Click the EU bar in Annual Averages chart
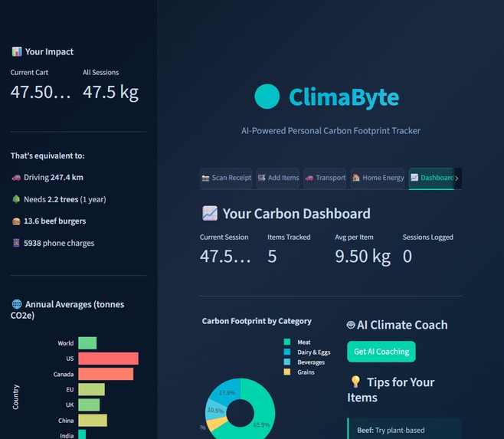 point(92,389)
